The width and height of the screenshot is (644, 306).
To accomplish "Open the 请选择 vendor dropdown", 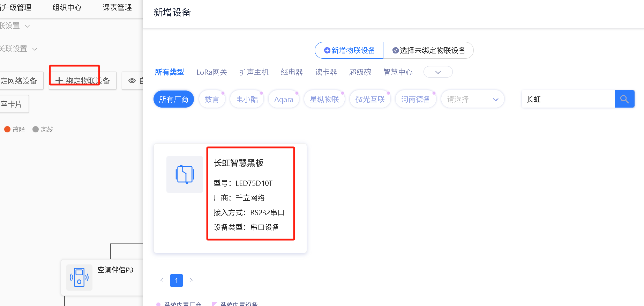I will (472, 99).
